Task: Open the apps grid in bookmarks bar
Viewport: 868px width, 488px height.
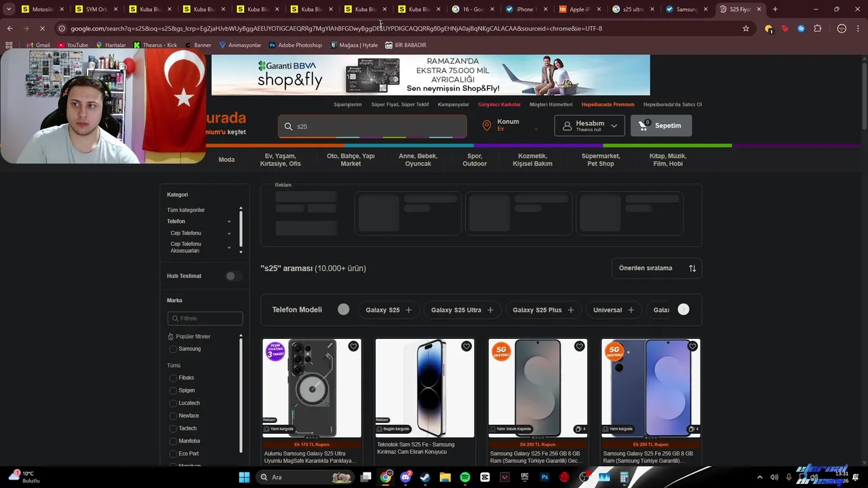Action: click(x=9, y=45)
